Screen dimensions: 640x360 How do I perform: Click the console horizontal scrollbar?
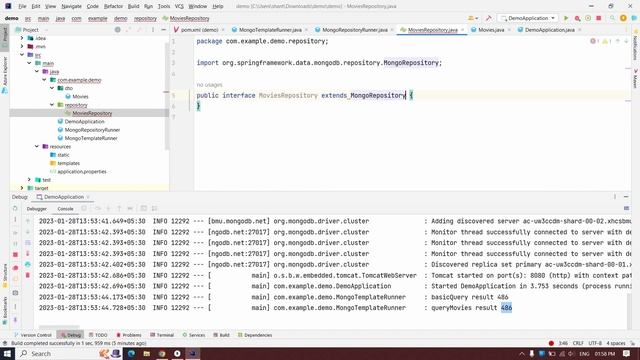click(59, 327)
